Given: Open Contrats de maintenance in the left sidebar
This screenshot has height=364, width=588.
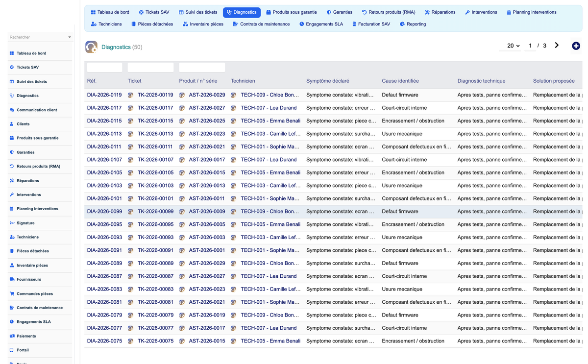Looking at the screenshot, I should point(40,308).
